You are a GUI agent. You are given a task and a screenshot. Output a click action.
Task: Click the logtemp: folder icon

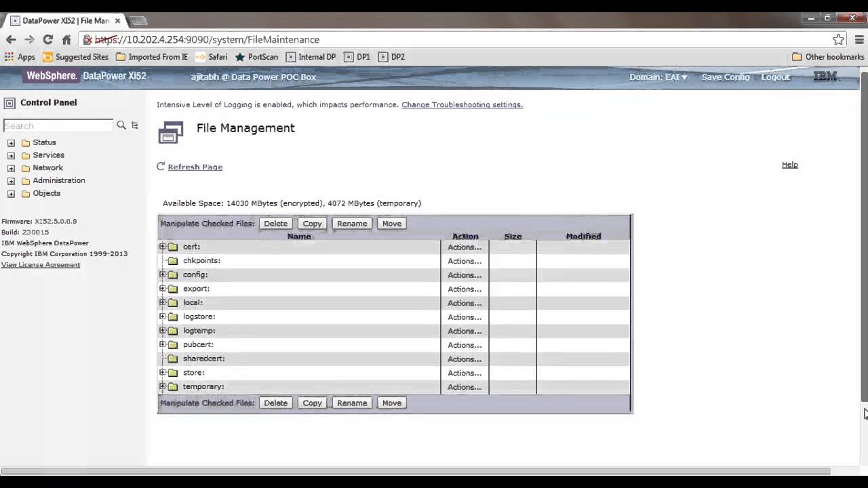pos(173,331)
